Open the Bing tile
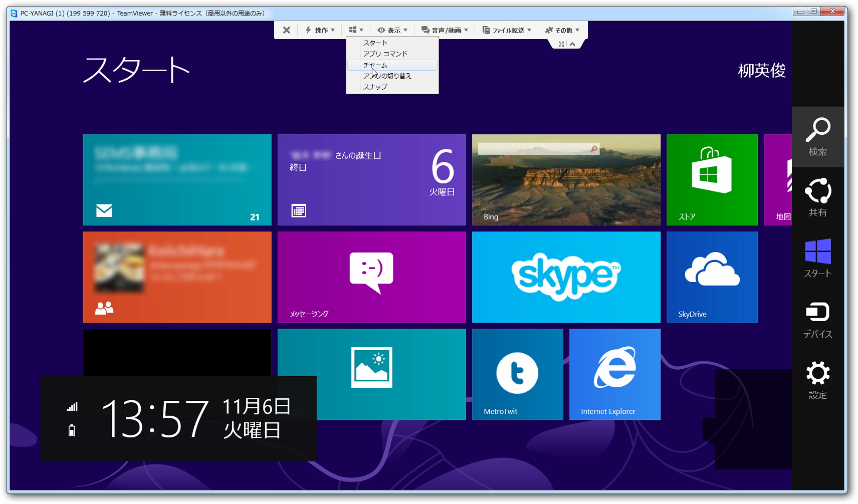 click(565, 179)
